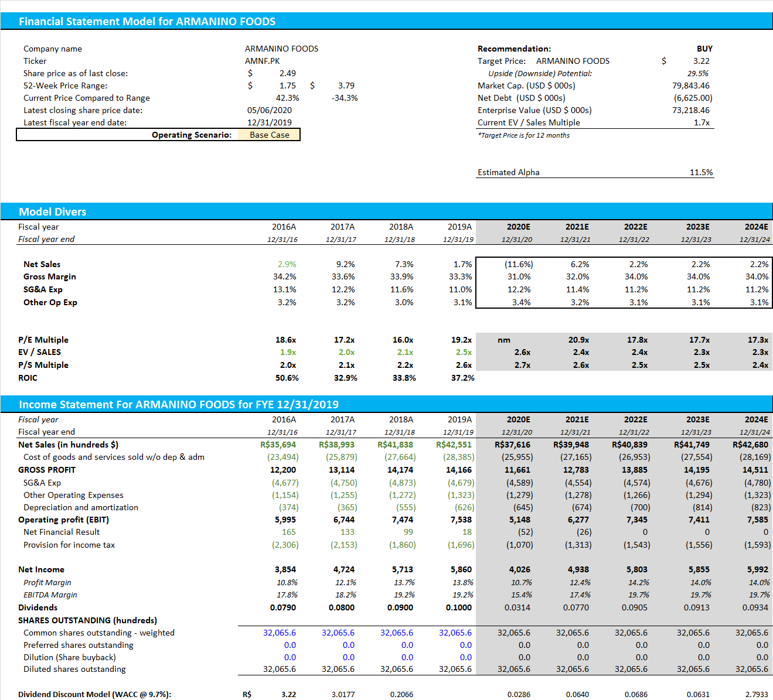
Task: Click 2024E Net Sales R$42,680
Action: [x=750, y=445]
